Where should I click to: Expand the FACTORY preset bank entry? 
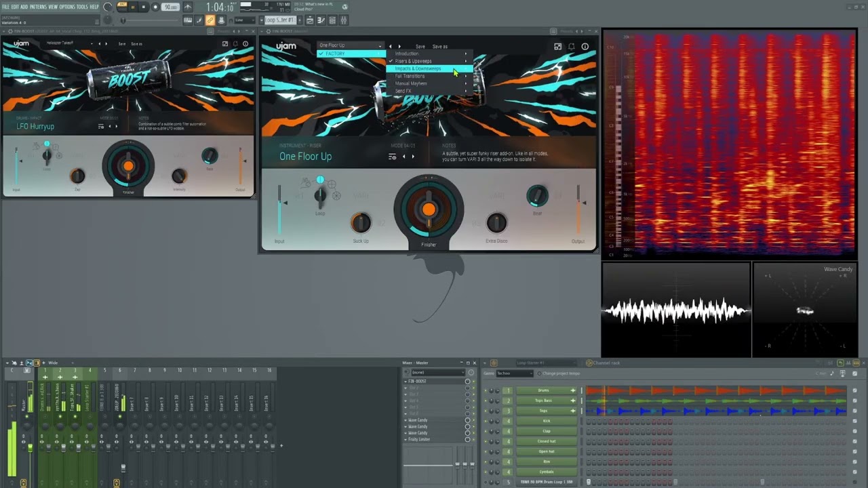351,54
